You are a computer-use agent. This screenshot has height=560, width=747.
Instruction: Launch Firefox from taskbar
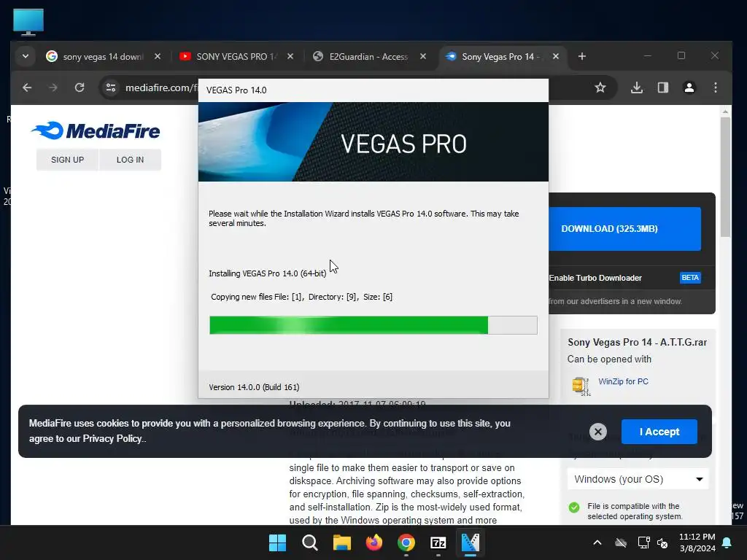tap(374, 542)
